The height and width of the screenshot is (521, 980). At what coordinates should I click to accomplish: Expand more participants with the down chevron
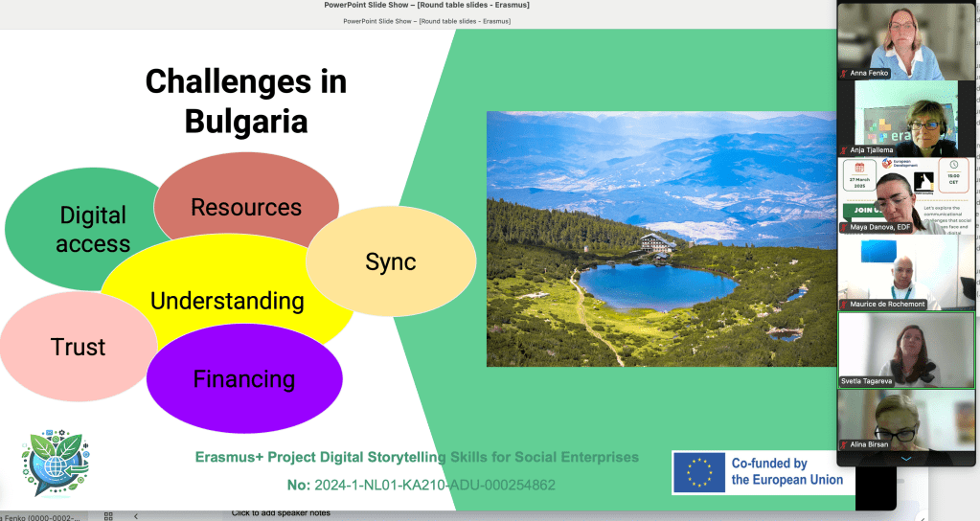coord(905,459)
